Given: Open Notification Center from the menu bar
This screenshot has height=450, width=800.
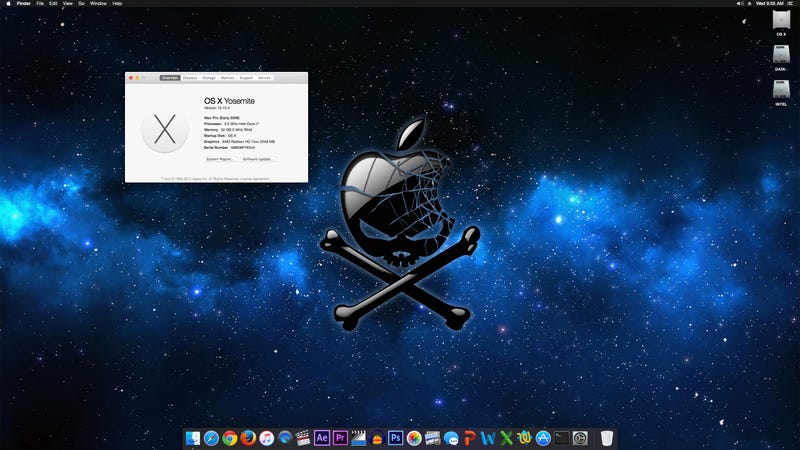Looking at the screenshot, I should pyautogui.click(x=791, y=3).
